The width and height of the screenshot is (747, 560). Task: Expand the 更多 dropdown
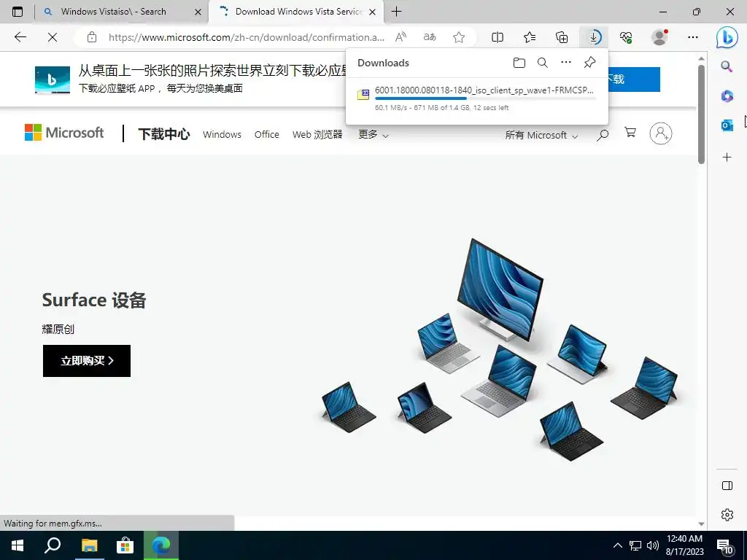point(373,135)
